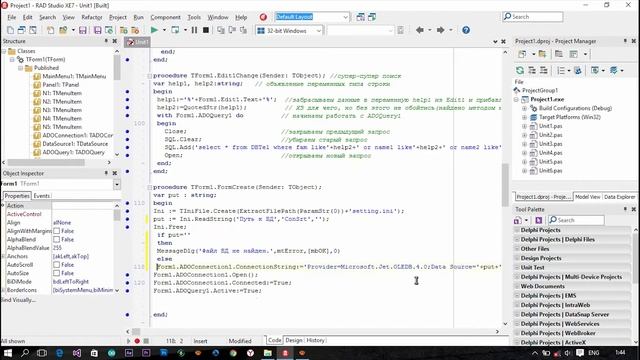Screen dimensions: 640x360
Task: Click the Run Until Return debug icon
Action: point(244,30)
